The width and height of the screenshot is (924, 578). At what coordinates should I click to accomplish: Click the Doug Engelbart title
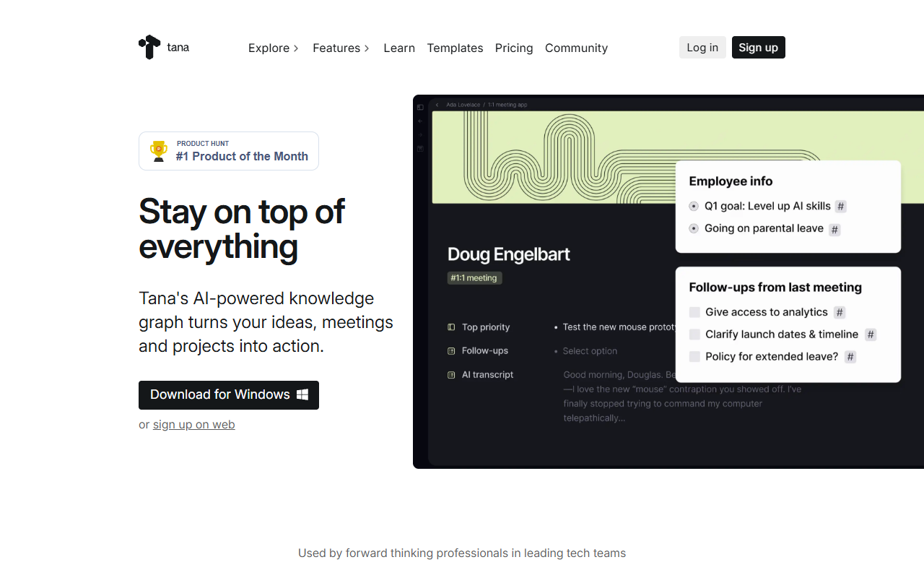[x=509, y=254]
